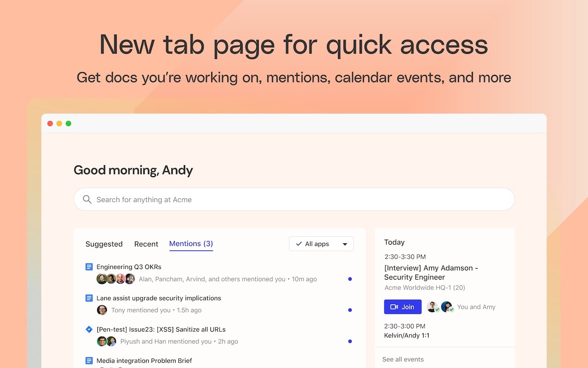Image resolution: width=588 pixels, height=368 pixels.
Task: Click the attendee avatars next to Join
Action: click(x=440, y=307)
